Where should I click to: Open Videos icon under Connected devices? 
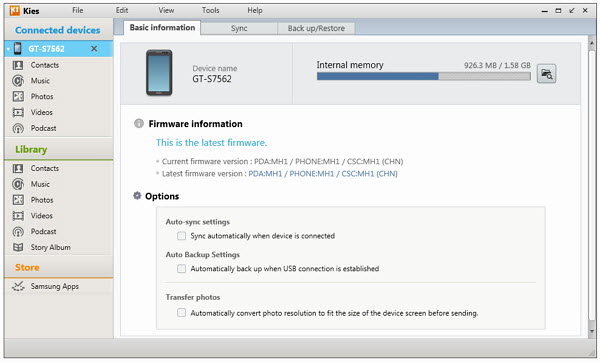(18, 112)
